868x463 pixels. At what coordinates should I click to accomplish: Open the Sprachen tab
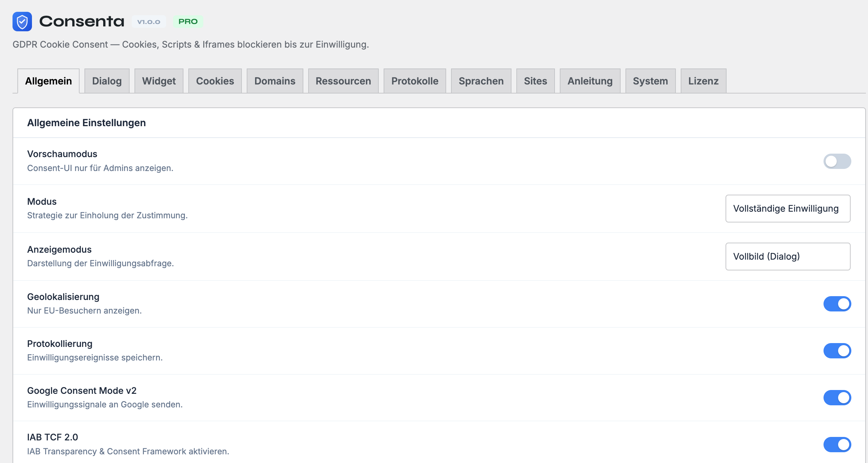(481, 81)
